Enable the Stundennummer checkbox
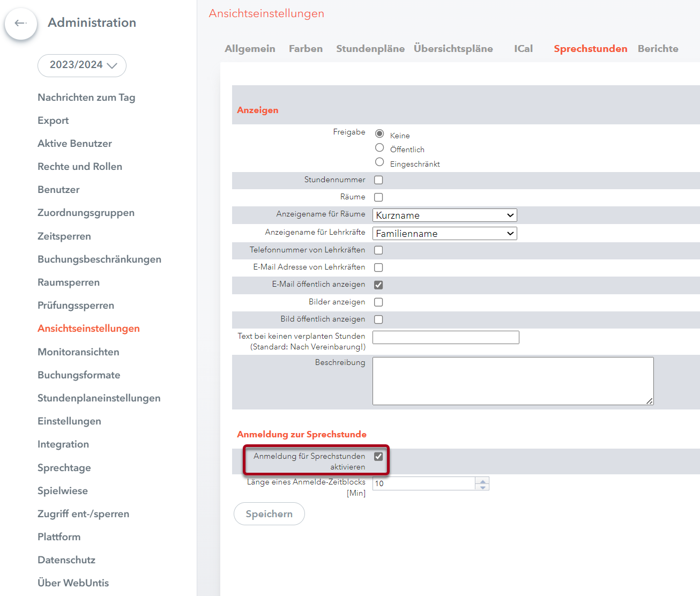700x596 pixels. point(378,180)
